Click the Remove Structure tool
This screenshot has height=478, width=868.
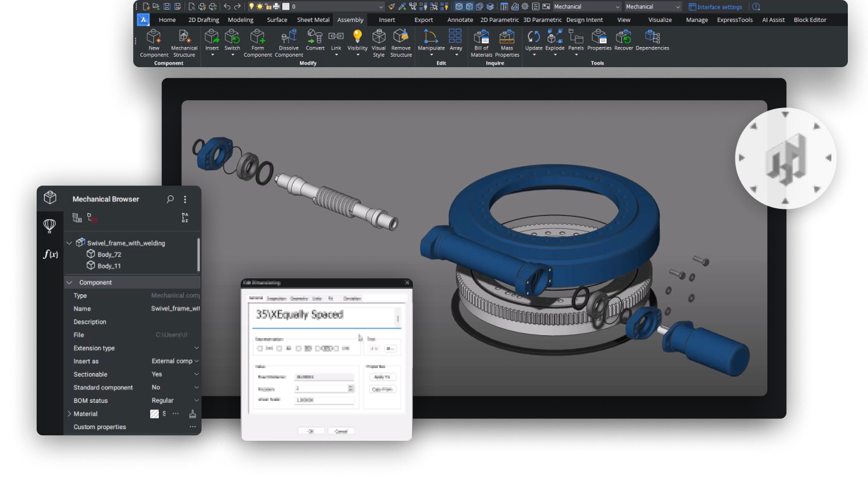coord(401,43)
